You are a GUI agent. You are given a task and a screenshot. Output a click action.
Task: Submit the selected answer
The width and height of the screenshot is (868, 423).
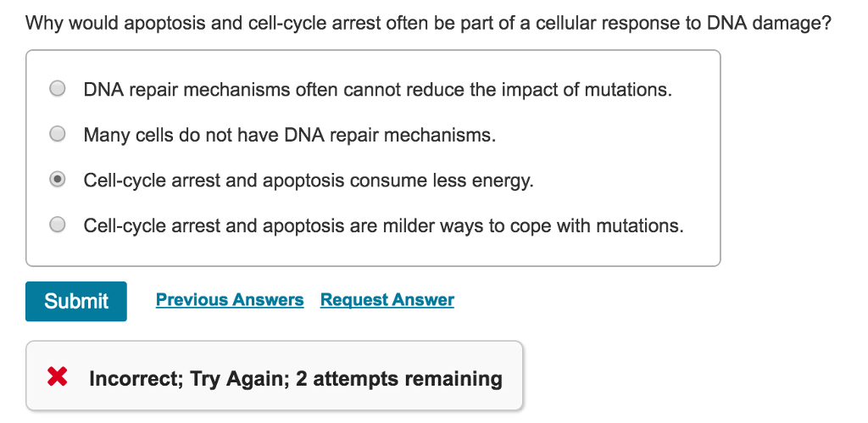(75, 301)
